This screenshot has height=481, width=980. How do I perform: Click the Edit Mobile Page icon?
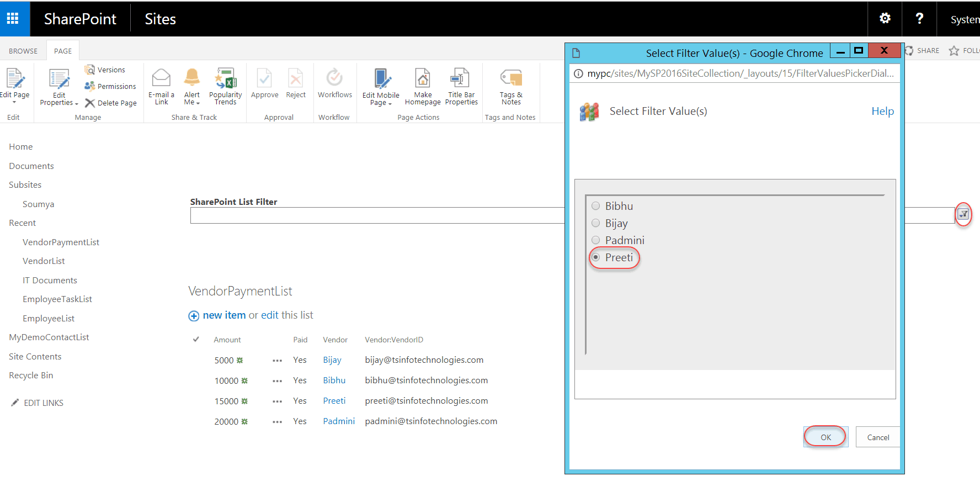coord(382,78)
